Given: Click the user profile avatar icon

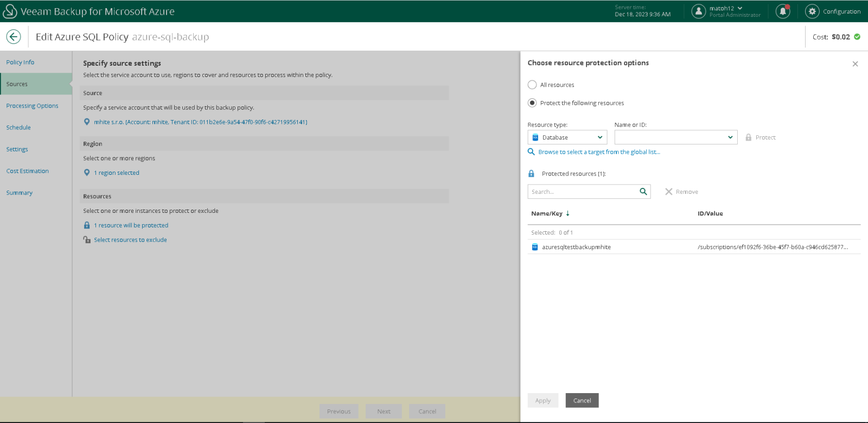Looking at the screenshot, I should coord(699,11).
